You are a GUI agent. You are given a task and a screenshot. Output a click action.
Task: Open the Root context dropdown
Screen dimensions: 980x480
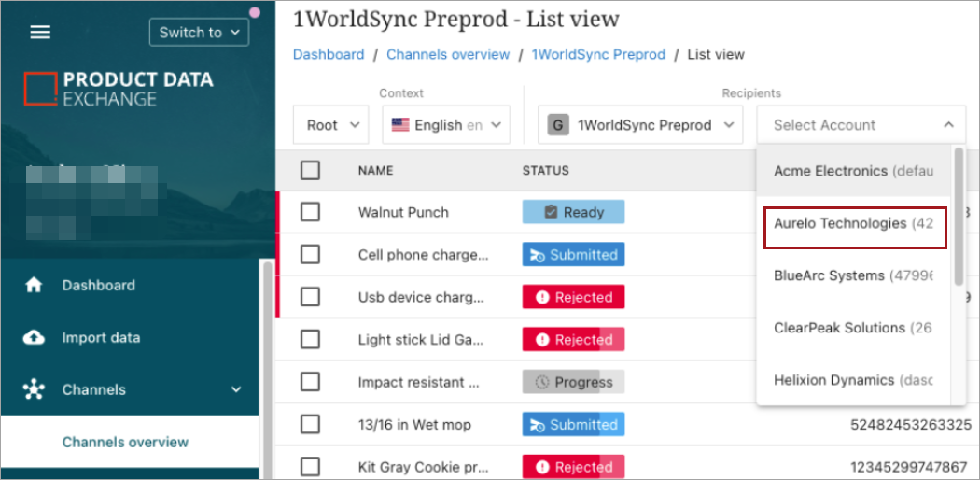pyautogui.click(x=331, y=125)
